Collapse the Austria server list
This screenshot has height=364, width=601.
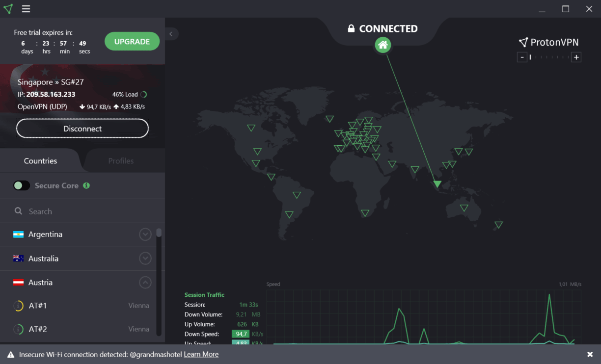pyautogui.click(x=145, y=283)
